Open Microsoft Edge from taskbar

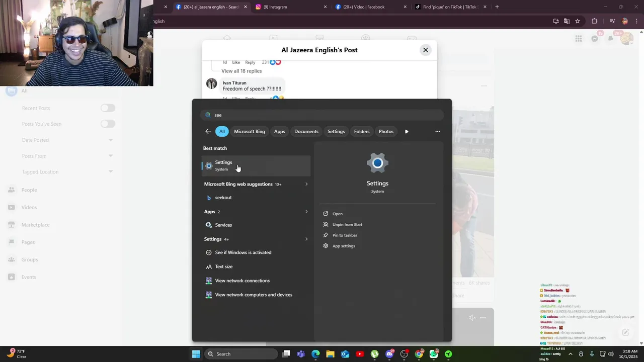[315, 354]
